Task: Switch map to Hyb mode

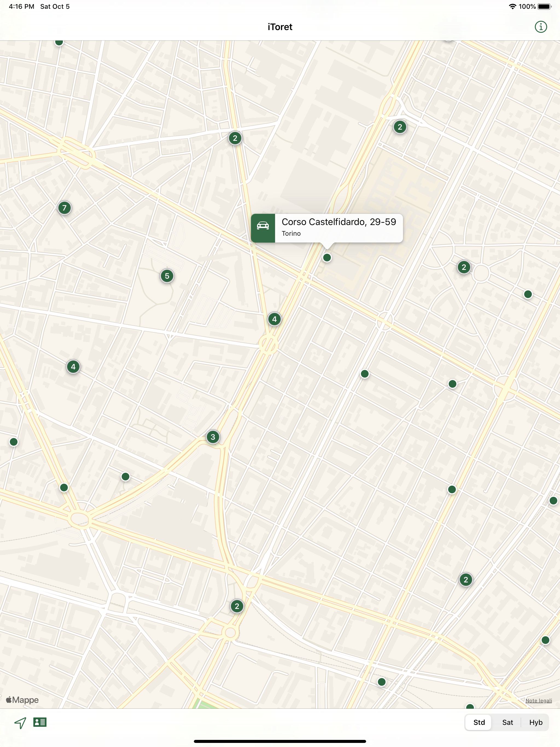Action: tap(535, 722)
